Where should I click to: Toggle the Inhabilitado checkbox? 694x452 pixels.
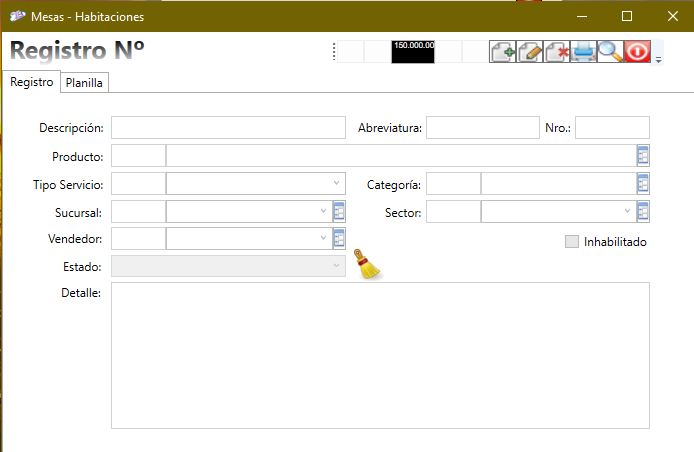572,242
